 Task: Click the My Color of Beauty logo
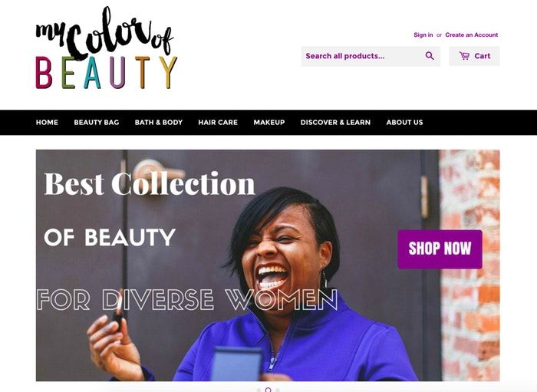pos(107,48)
